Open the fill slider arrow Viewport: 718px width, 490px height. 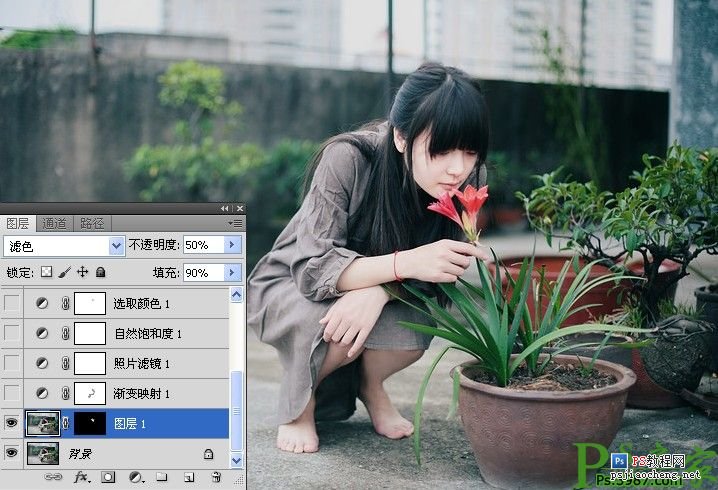[x=232, y=273]
